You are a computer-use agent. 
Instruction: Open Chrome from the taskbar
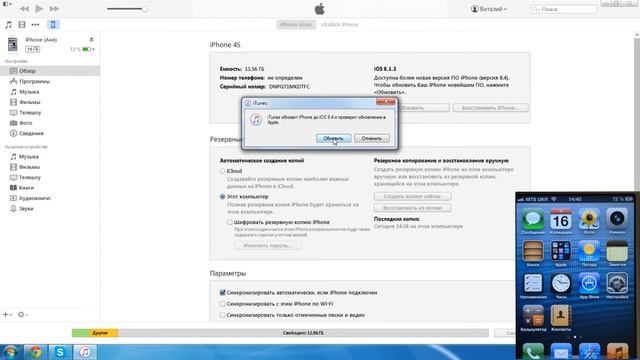pyautogui.click(x=36, y=352)
